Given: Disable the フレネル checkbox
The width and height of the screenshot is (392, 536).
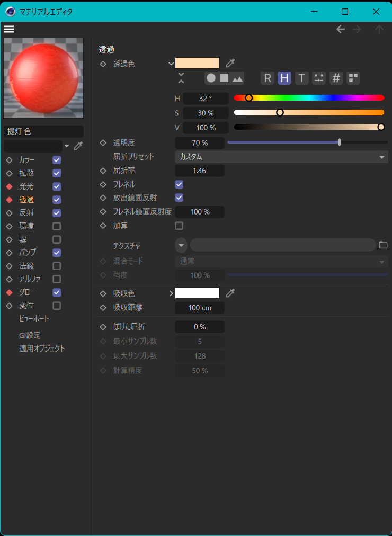Looking at the screenshot, I should (x=179, y=184).
